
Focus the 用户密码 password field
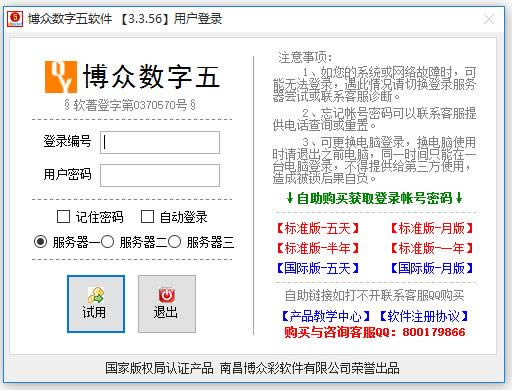click(160, 175)
